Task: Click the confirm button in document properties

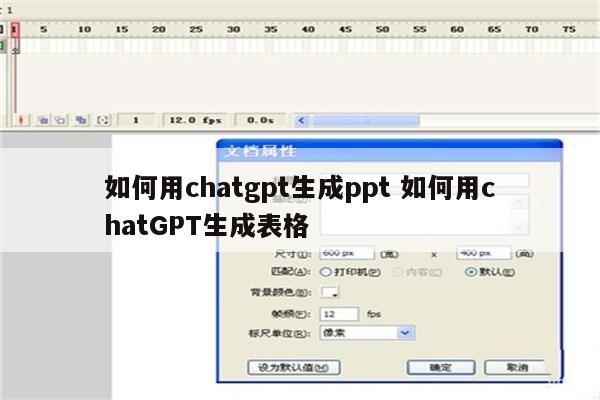Action: 441,367
